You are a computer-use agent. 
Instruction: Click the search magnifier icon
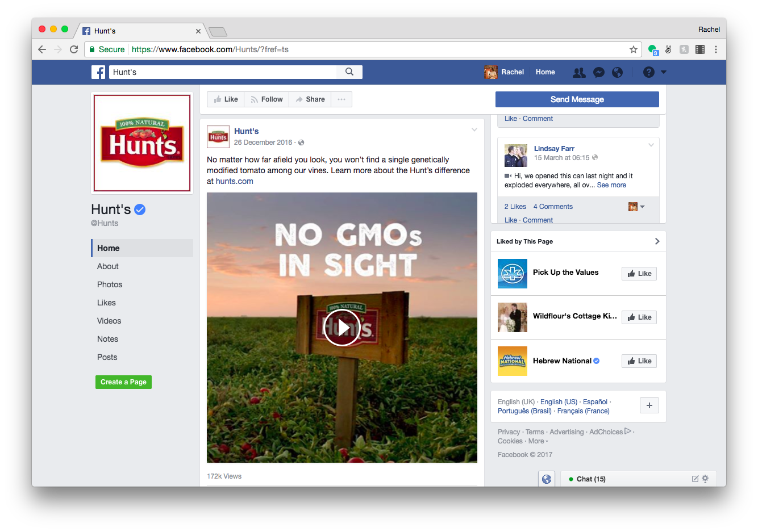(349, 72)
